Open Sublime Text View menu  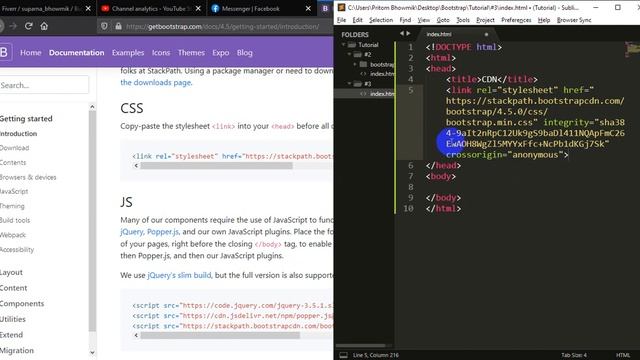424,20
